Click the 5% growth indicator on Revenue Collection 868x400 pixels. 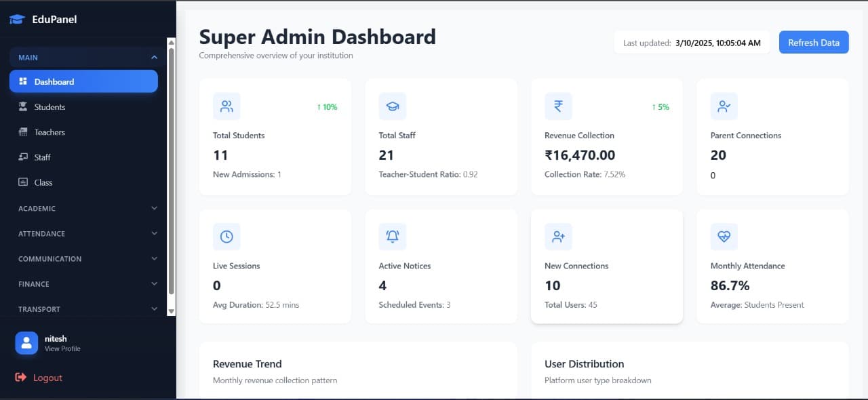pyautogui.click(x=660, y=106)
